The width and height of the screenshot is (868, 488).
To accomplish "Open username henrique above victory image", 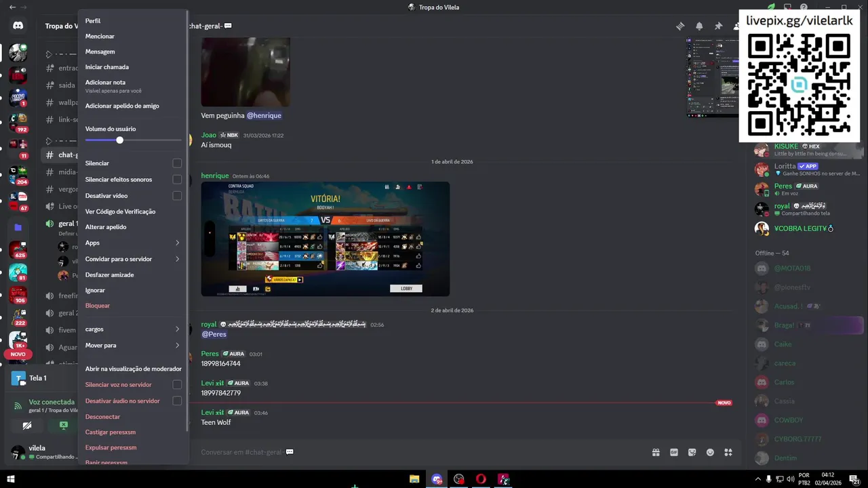I will coord(215,176).
